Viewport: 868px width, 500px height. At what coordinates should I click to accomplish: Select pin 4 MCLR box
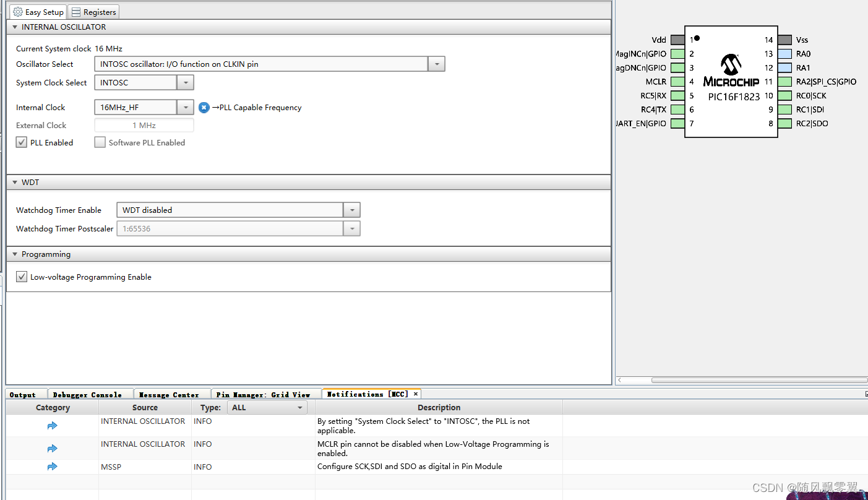677,82
